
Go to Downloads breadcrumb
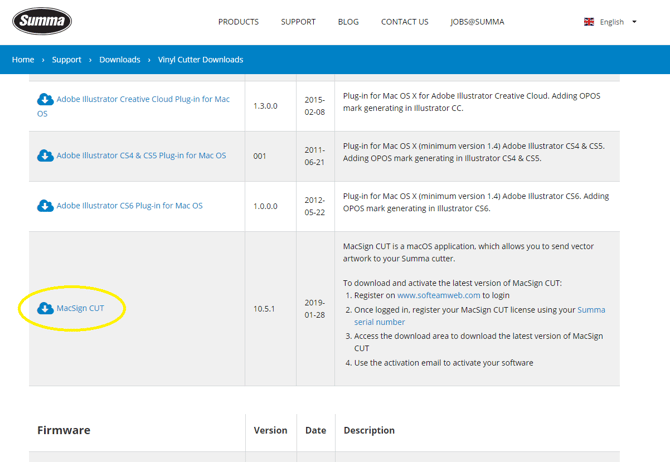click(x=120, y=60)
